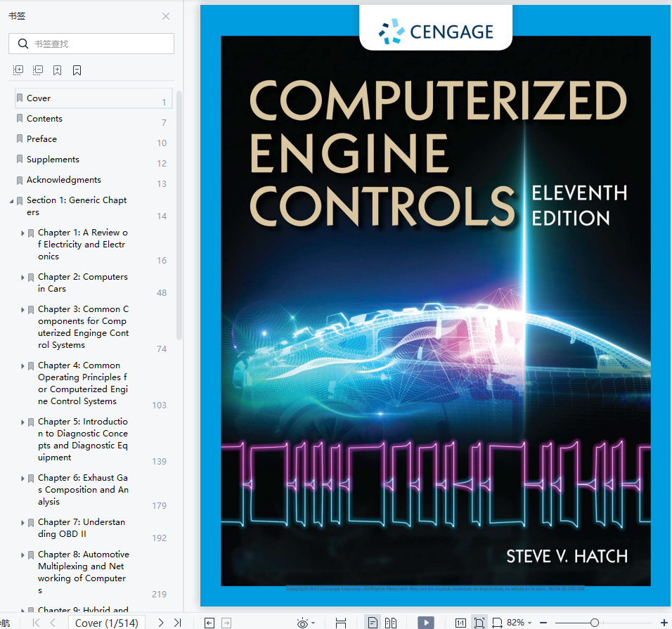Image resolution: width=672 pixels, height=629 pixels.
Task: Expand Chapter 2: Computers in Cars
Action: pos(22,278)
